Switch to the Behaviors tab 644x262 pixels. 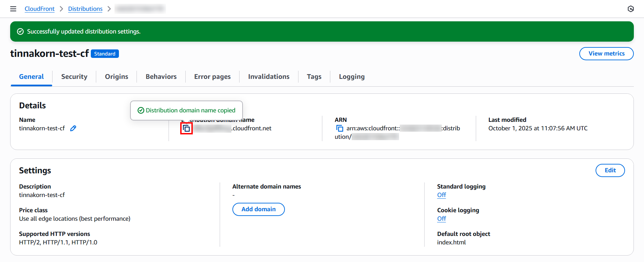pyautogui.click(x=161, y=77)
